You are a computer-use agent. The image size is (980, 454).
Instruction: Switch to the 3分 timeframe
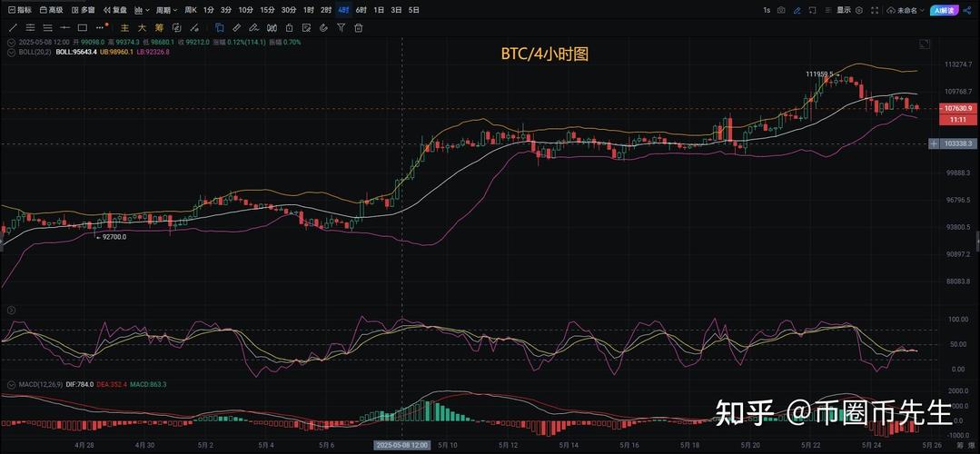coord(225,10)
